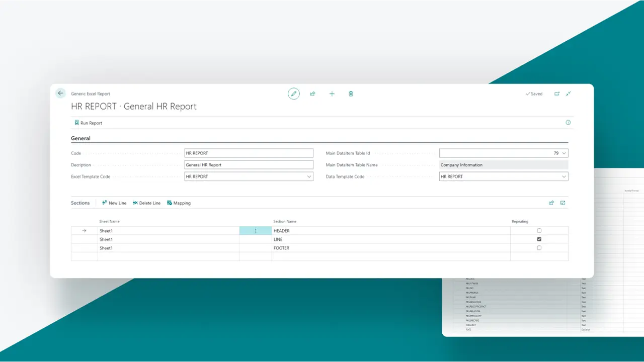Open the Mapping action in Sections

point(179,203)
